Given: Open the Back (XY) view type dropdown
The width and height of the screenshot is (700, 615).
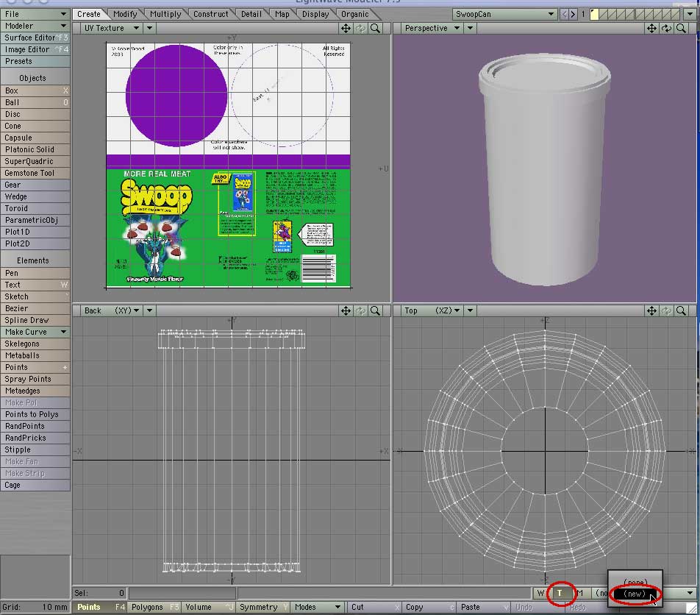Looking at the screenshot, I should click(x=112, y=310).
